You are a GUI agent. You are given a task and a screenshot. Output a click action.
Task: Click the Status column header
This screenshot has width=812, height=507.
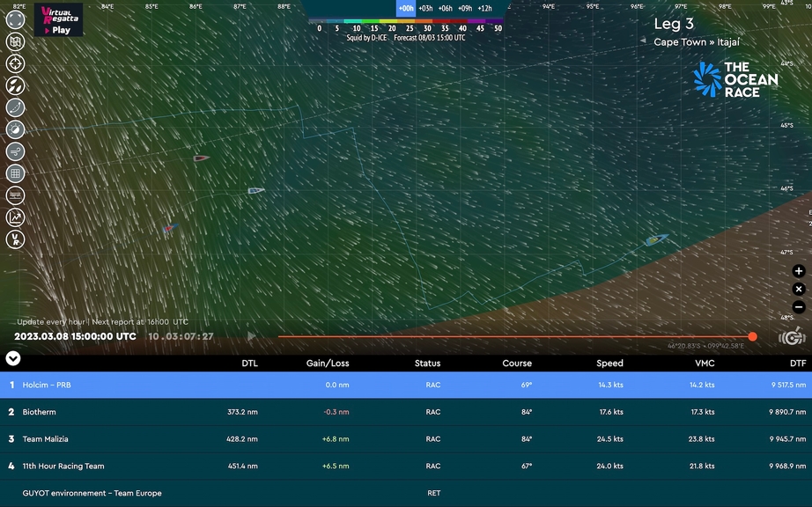coord(427,364)
